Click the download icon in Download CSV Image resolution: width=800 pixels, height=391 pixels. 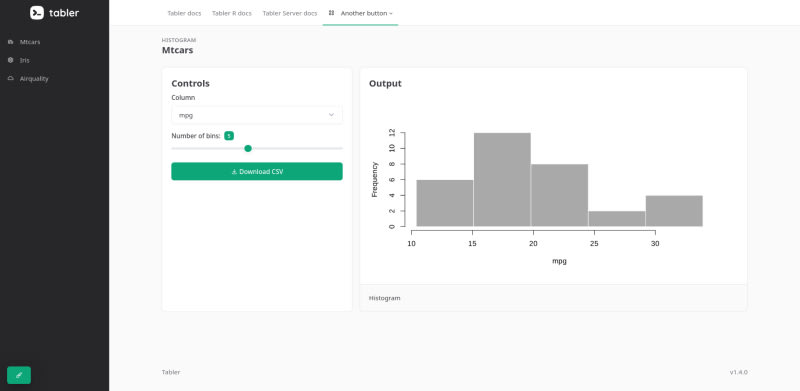click(234, 172)
